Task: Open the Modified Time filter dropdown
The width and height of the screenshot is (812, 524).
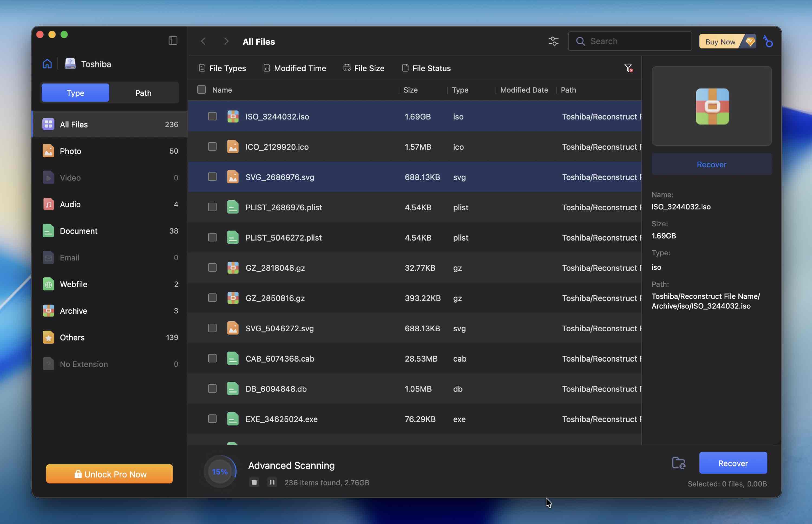Action: point(294,68)
